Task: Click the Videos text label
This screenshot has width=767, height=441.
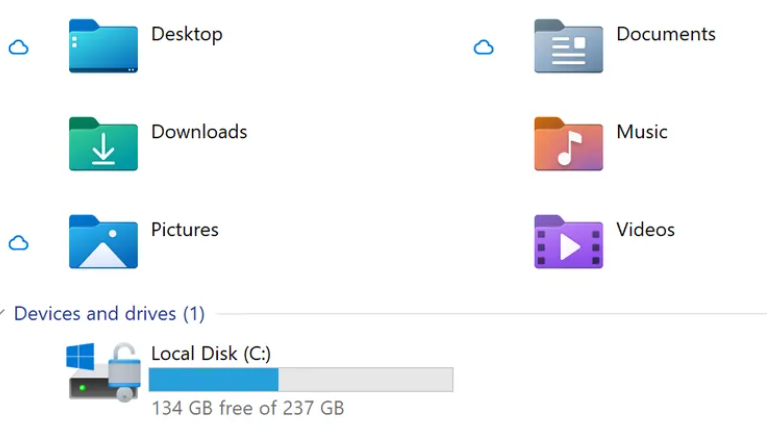Action: [645, 230]
